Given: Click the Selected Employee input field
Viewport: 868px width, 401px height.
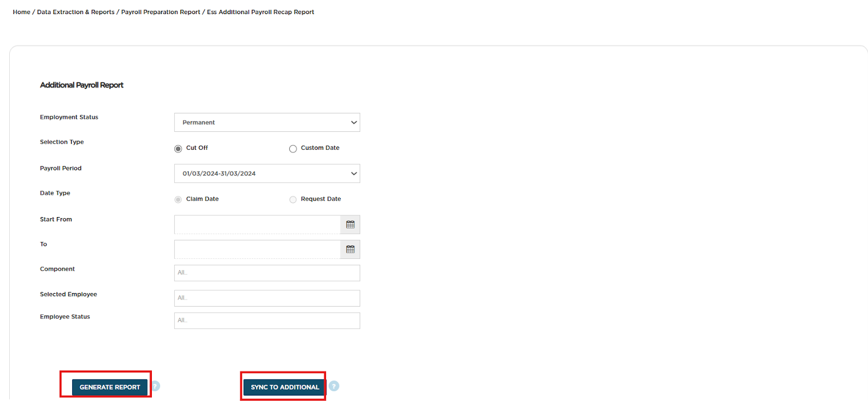Looking at the screenshot, I should [267, 298].
